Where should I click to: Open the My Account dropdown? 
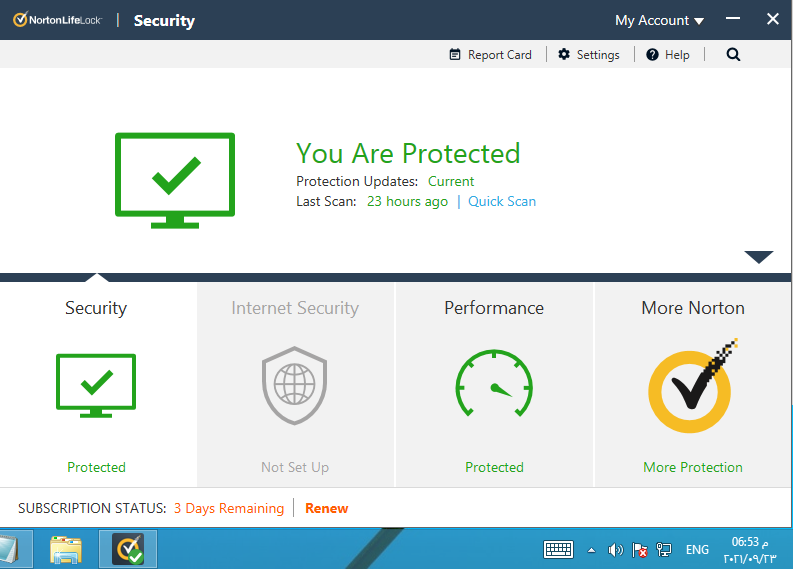click(659, 20)
